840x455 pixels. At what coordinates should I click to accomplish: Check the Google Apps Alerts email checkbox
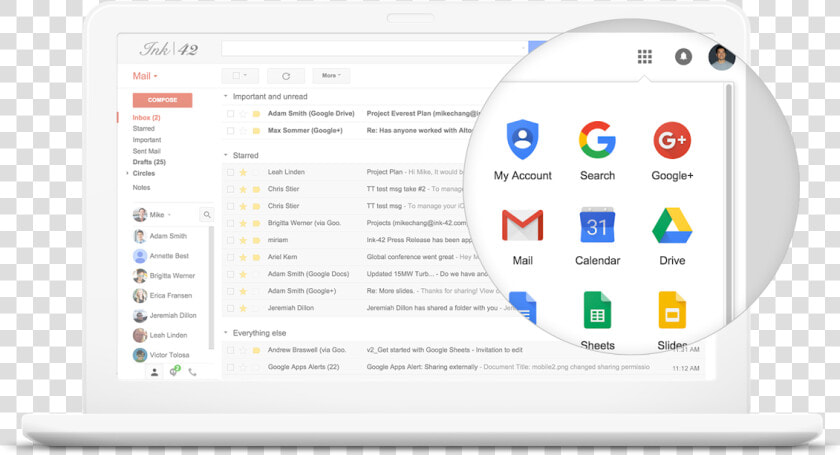coord(230,367)
